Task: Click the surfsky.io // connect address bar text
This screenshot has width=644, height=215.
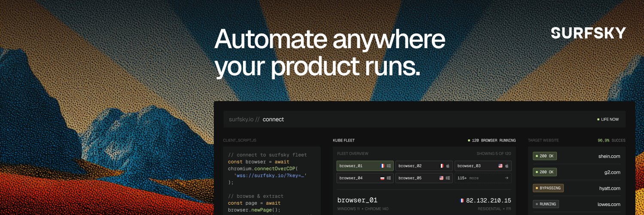Action: pyautogui.click(x=256, y=119)
